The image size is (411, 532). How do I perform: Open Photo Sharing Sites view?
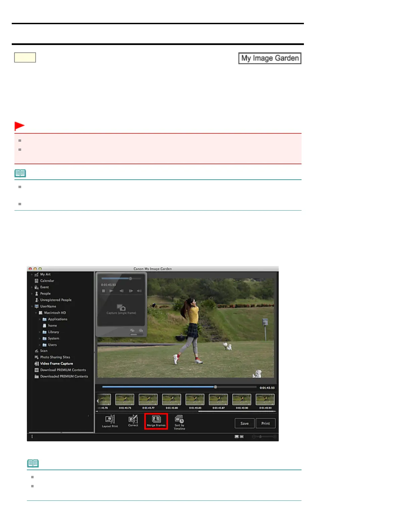click(x=55, y=357)
